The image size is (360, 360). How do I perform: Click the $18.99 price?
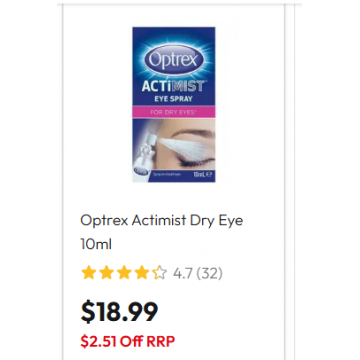coord(119,312)
